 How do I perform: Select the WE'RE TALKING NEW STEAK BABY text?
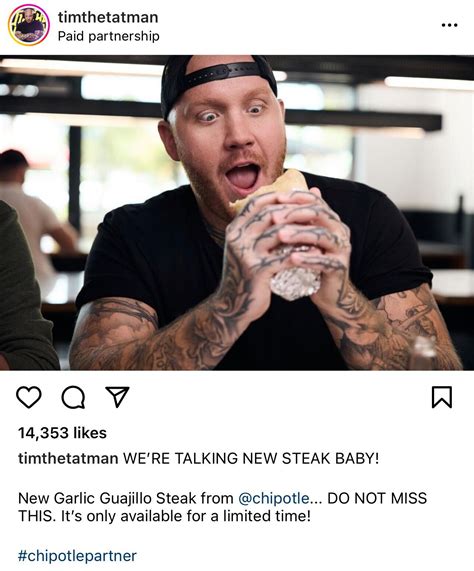(x=250, y=458)
